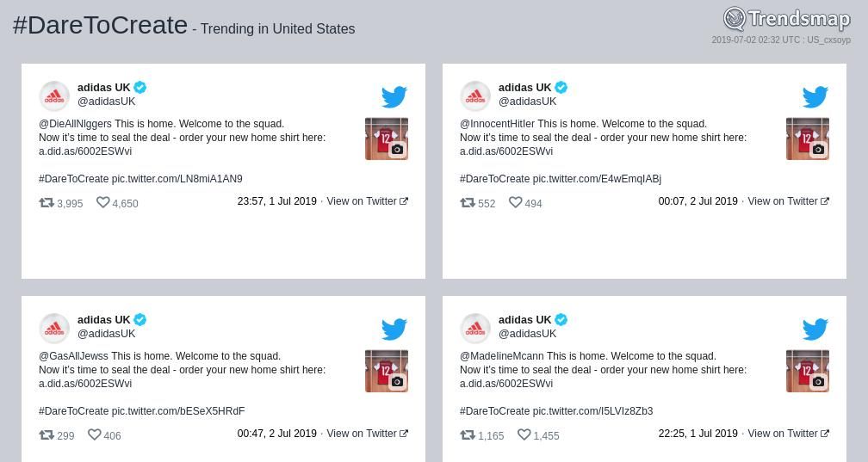This screenshot has height=462, width=868.
Task: Click the adidas avatar on the 00:47 tweet
Action: click(54, 328)
